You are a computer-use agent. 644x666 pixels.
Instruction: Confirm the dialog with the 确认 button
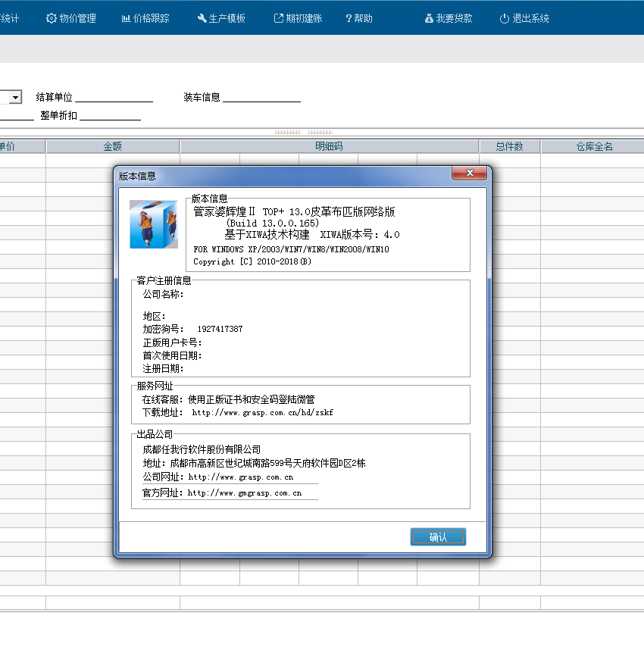point(438,537)
